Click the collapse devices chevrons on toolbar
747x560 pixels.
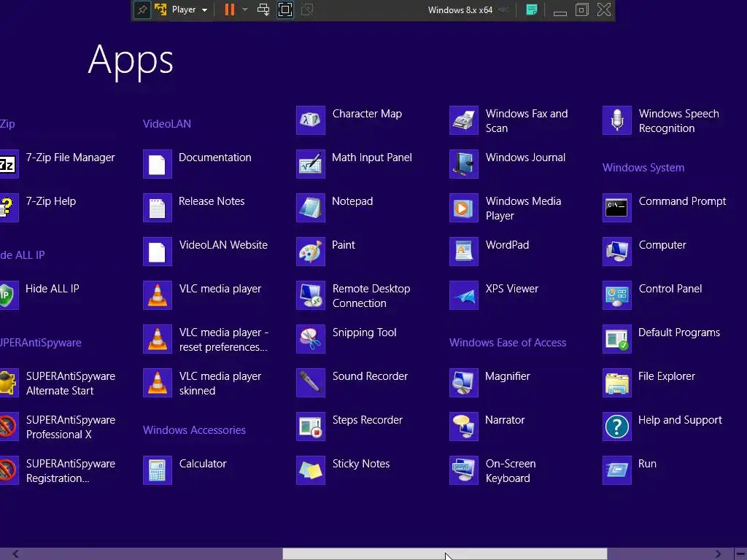(503, 10)
